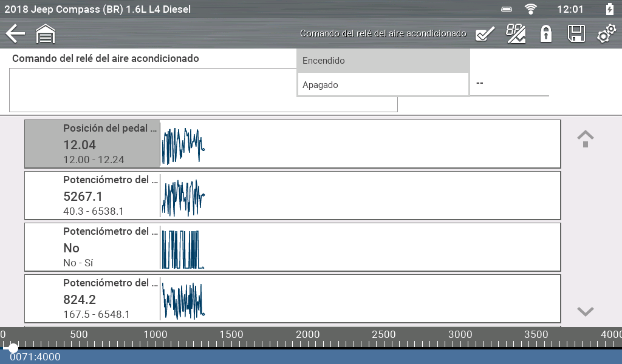Viewport: 622px width, 364px height.
Task: Tap the back arrow icon
Action: click(15, 34)
